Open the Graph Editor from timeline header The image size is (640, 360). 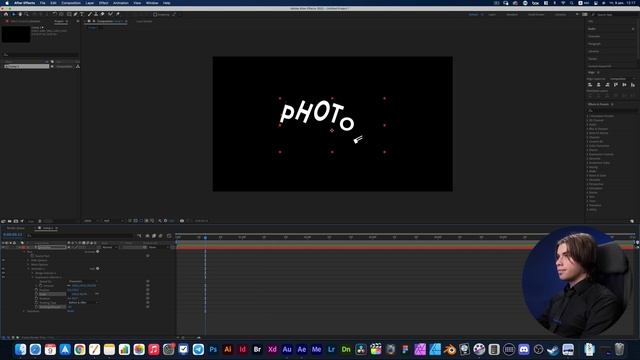tap(169, 236)
